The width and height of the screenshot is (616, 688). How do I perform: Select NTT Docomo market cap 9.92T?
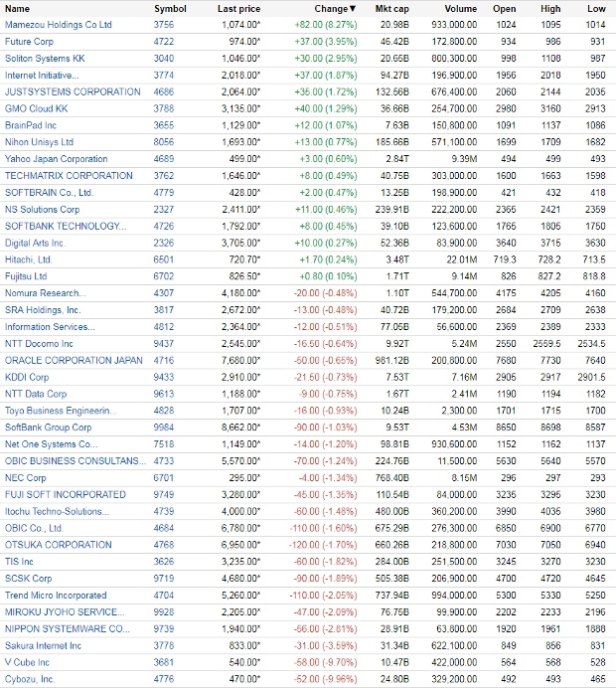click(x=397, y=344)
